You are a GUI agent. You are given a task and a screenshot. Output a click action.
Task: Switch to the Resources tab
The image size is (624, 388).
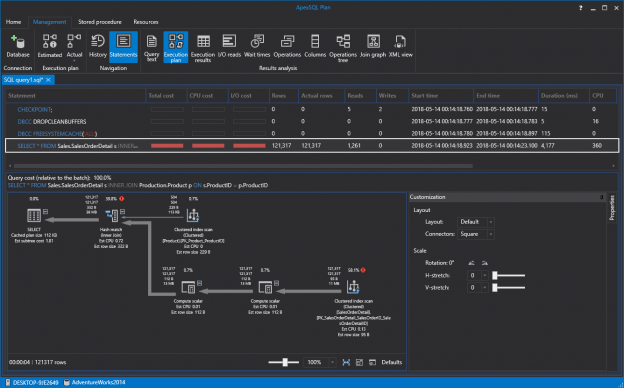pos(146,22)
